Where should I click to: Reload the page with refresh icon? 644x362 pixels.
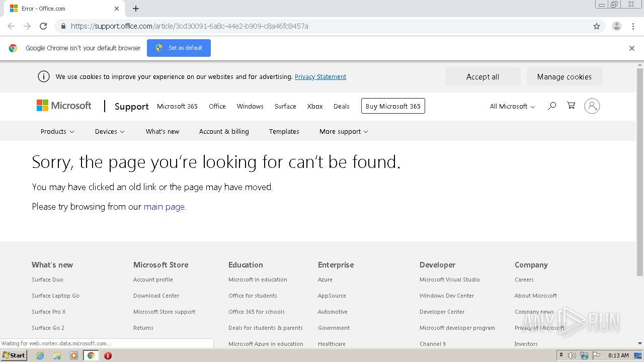tap(43, 26)
